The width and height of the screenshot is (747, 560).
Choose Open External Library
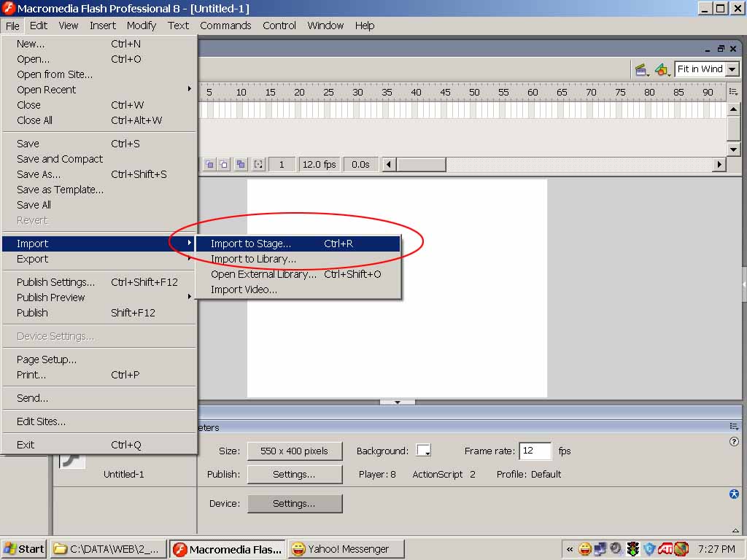pyautogui.click(x=298, y=274)
